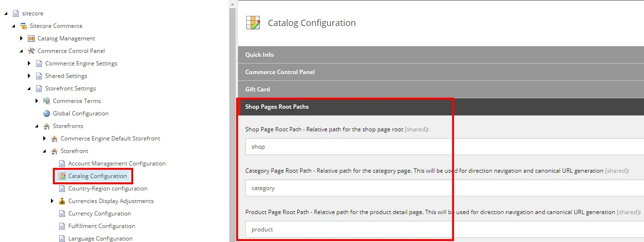This screenshot has height=242, width=644.
Task: Click the Currencies Display Adjustments money bag icon
Action: point(62,201)
